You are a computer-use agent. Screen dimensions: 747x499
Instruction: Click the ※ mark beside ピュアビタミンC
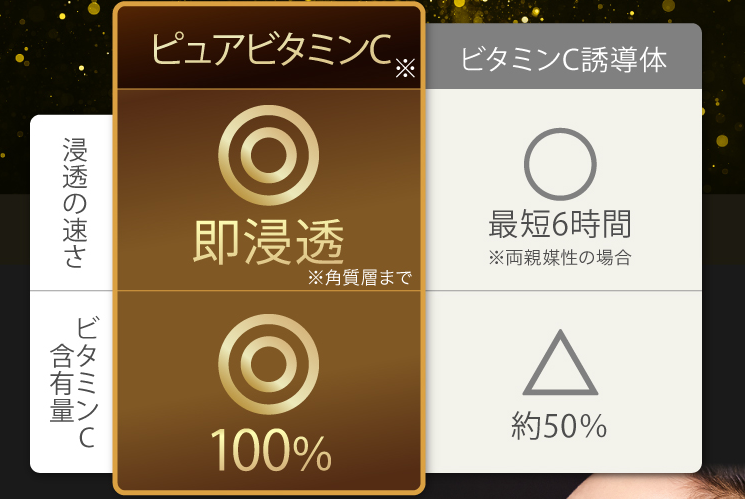point(405,68)
